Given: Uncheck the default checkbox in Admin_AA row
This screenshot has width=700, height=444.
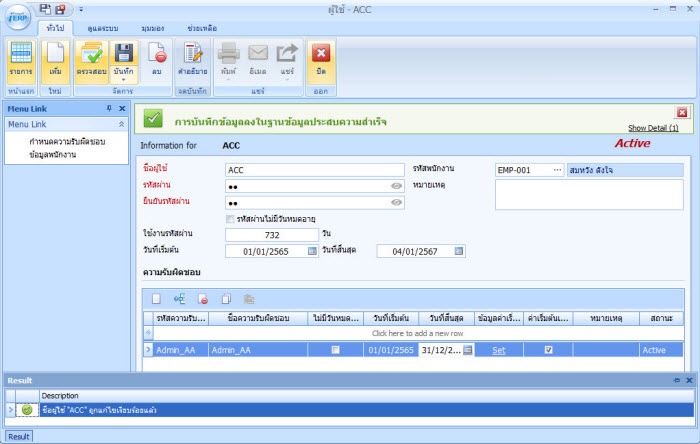Looking at the screenshot, I should [x=548, y=350].
